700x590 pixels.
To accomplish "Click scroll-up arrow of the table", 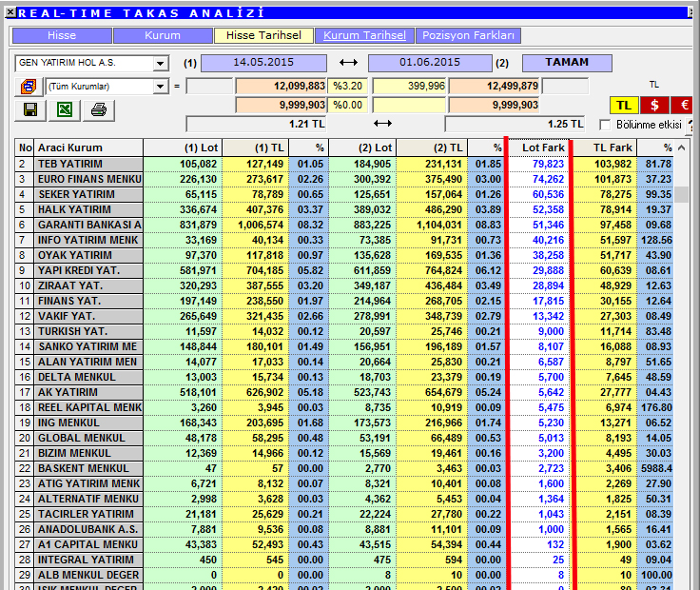I will click(681, 147).
